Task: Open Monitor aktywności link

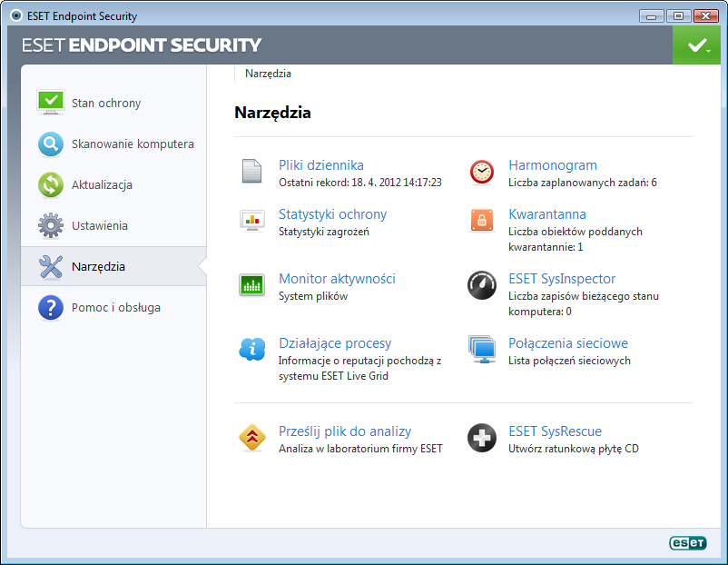Action: point(337,278)
